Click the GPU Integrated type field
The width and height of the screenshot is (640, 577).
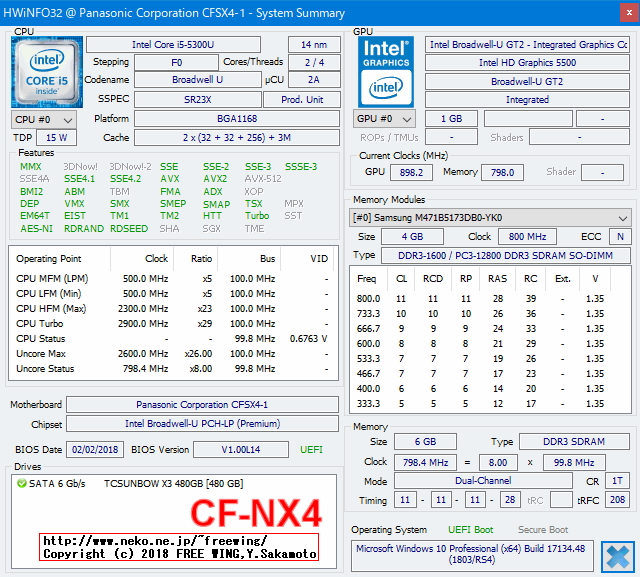(x=527, y=100)
